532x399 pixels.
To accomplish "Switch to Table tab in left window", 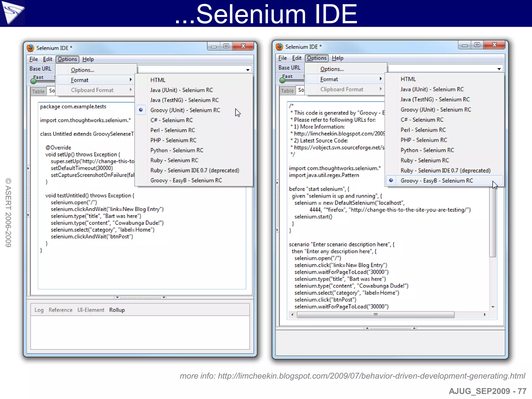I will [x=38, y=91].
